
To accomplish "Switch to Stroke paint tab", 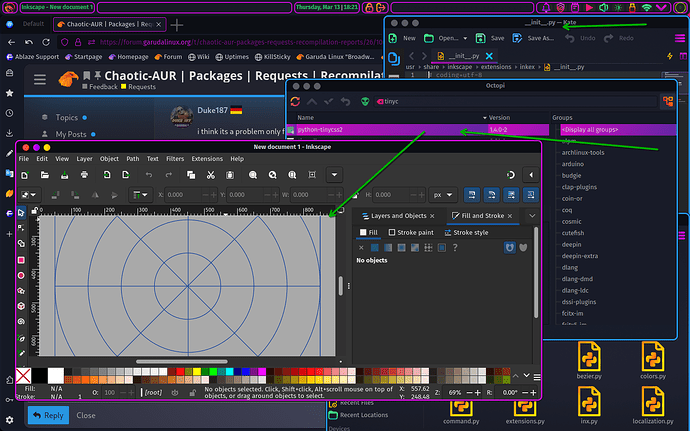I will [x=411, y=232].
